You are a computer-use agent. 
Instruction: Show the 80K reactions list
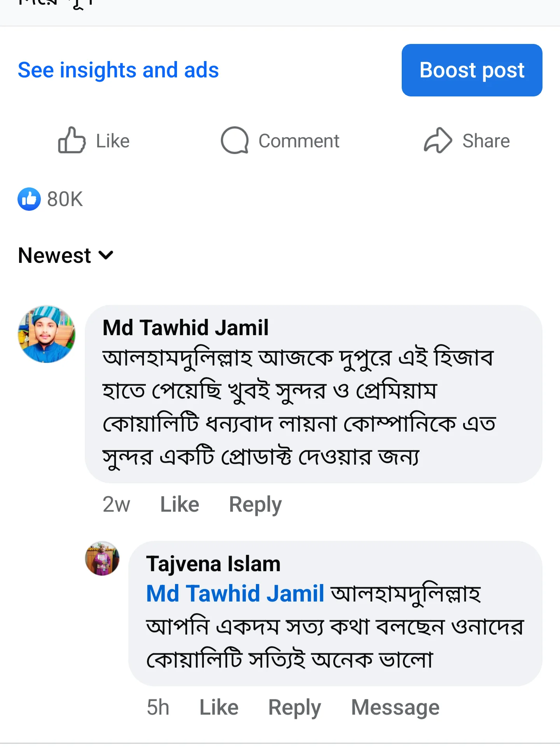[x=65, y=199]
